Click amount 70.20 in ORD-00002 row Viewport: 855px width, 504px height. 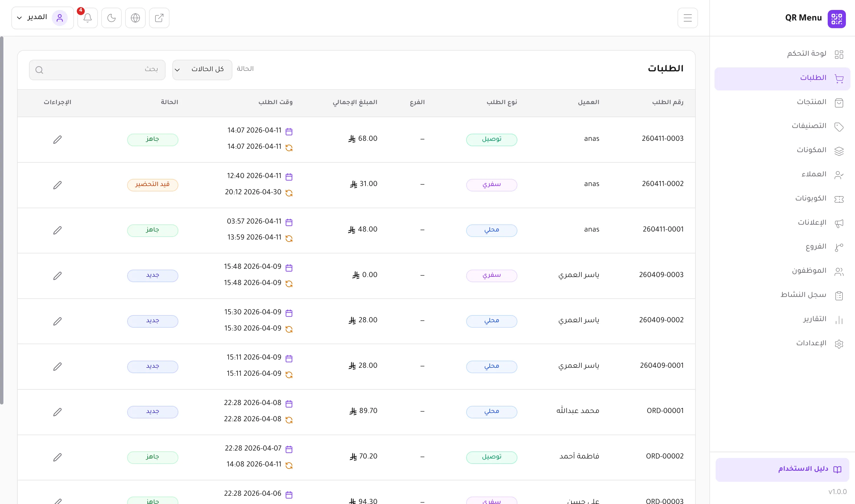tap(363, 457)
